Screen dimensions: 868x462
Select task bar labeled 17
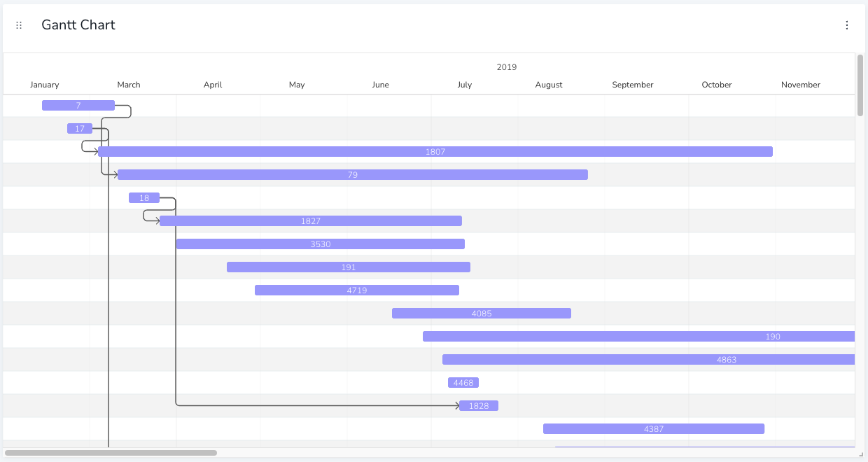pos(80,128)
